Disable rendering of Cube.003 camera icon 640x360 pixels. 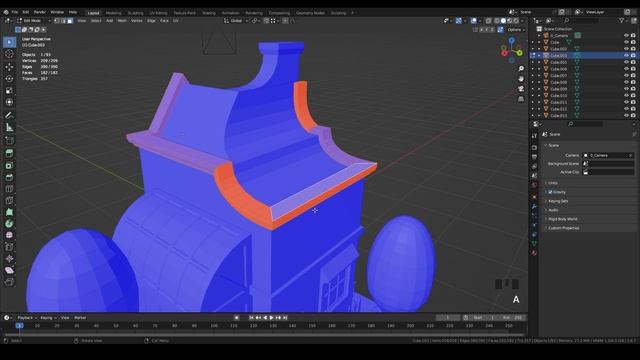click(x=633, y=56)
